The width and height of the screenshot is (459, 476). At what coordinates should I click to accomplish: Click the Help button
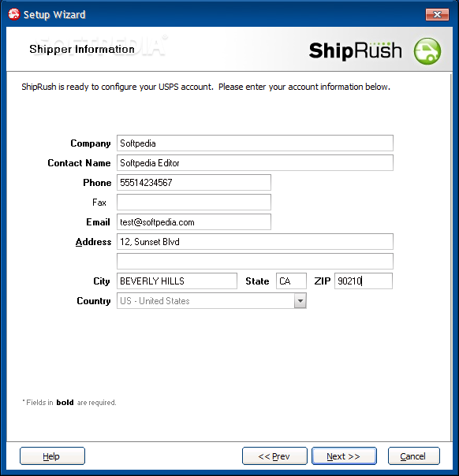click(x=52, y=456)
